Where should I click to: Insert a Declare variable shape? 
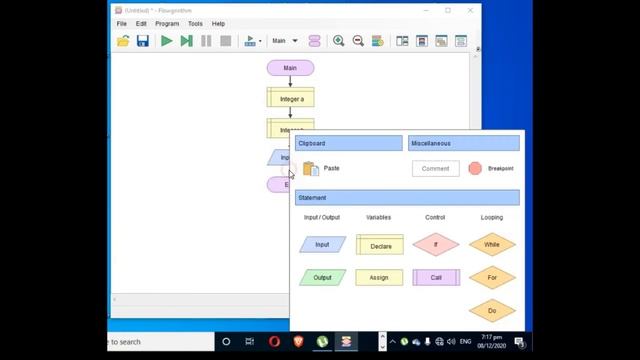pos(380,244)
